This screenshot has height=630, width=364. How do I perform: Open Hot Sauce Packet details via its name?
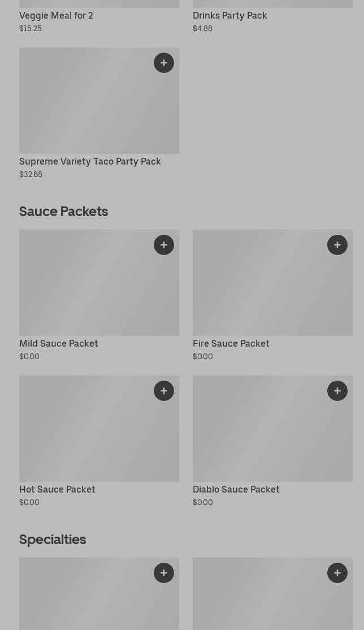pos(57,490)
